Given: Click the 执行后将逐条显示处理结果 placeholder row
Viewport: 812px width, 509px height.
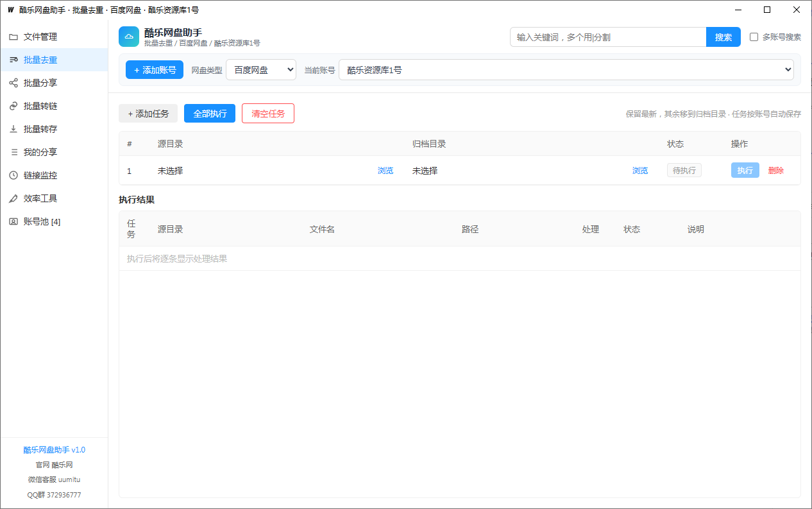Looking at the screenshot, I should pos(460,259).
